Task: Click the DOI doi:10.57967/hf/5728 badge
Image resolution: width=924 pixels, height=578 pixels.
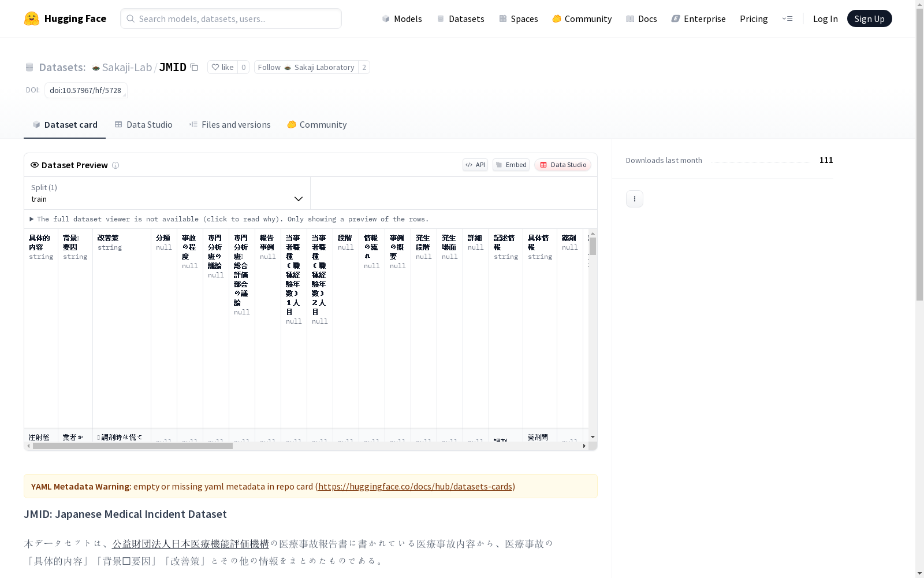Action: click(x=85, y=90)
